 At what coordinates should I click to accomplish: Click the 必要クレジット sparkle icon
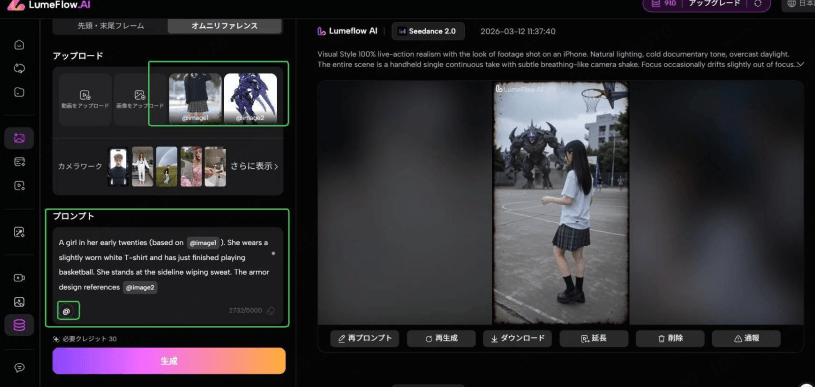coord(56,339)
